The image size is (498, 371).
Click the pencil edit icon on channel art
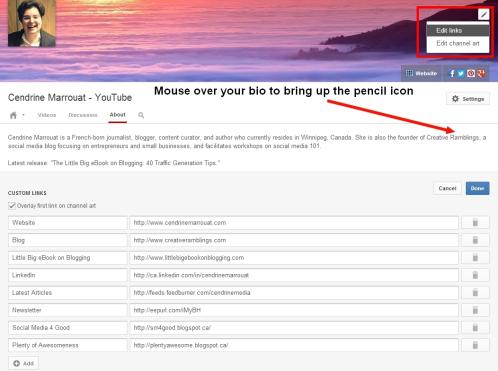click(x=483, y=14)
